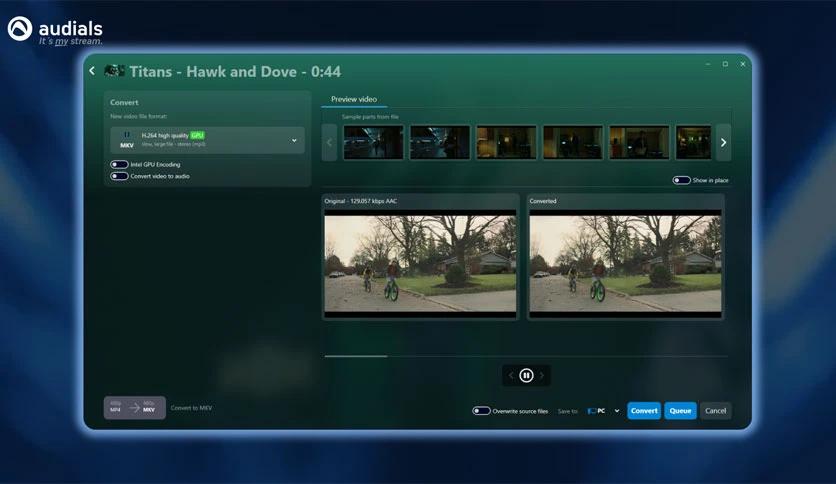This screenshot has width=836, height=484.
Task: Pause the preview playback
Action: click(x=526, y=376)
